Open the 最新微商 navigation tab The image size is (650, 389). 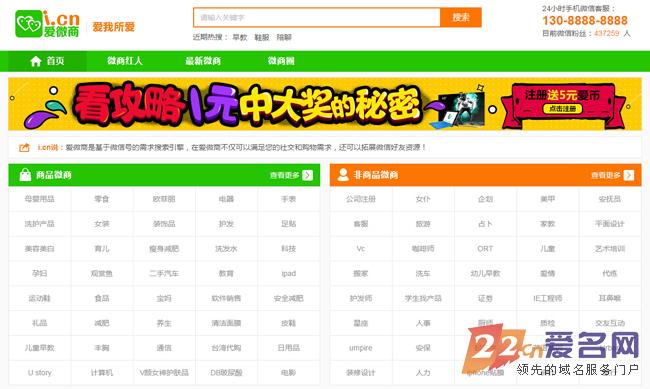(x=203, y=61)
